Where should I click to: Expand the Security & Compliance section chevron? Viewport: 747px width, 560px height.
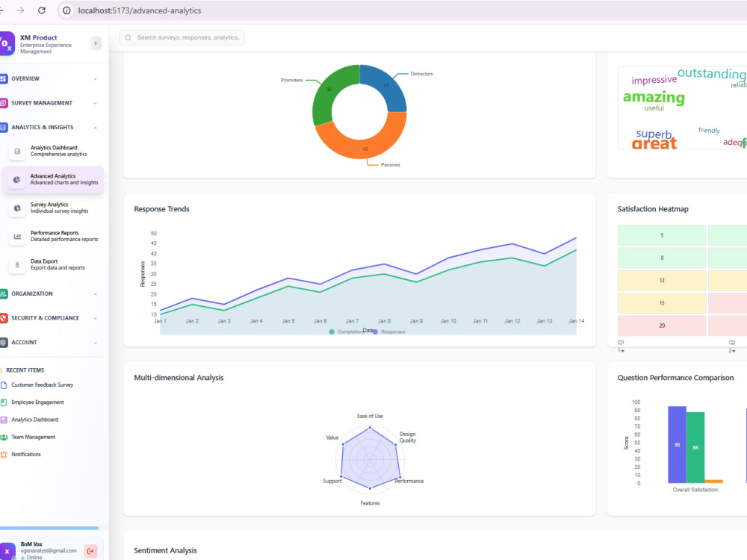(x=96, y=319)
